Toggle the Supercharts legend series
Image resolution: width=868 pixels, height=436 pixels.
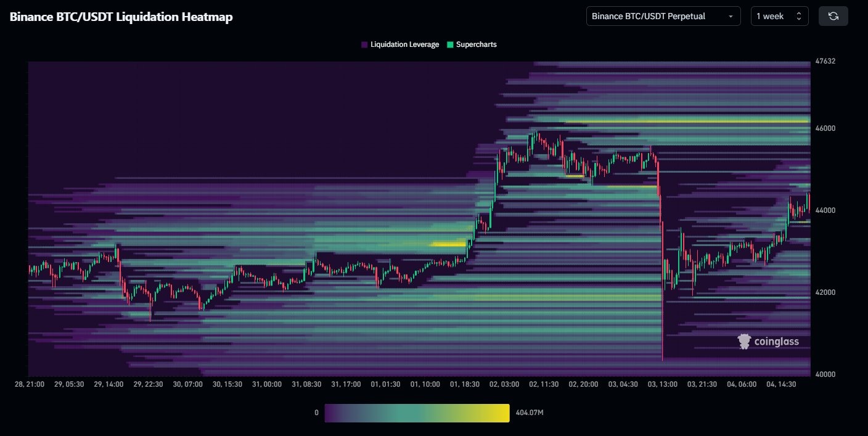click(x=472, y=44)
